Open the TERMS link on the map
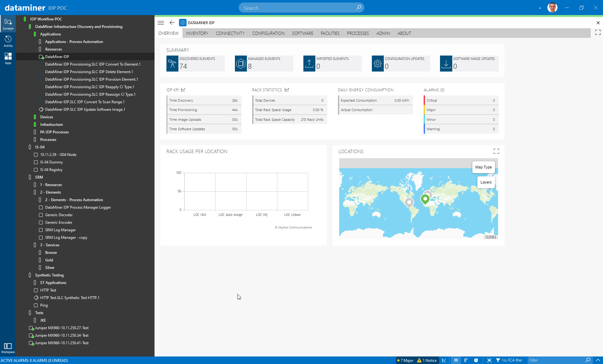 pos(491,237)
